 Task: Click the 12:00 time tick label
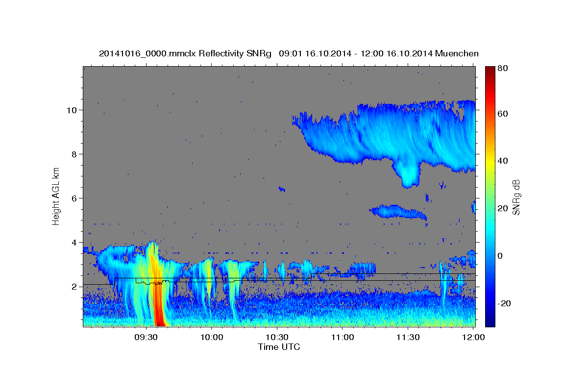tap(473, 338)
